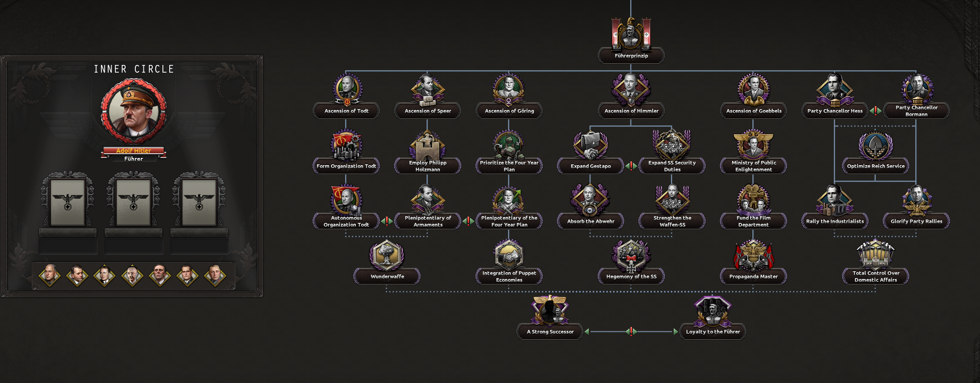
Task: Click the first empty Inner Circle slot
Action: tap(68, 202)
